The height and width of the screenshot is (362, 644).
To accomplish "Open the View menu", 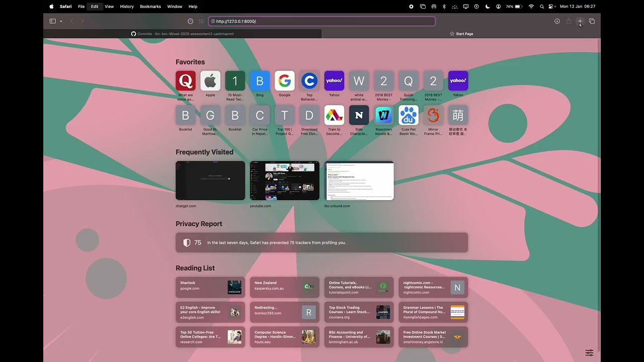I will point(109,7).
